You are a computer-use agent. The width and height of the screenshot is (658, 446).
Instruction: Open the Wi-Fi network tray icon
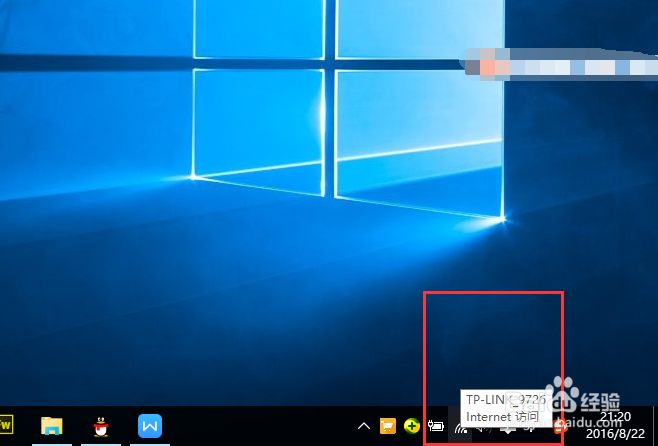pyautogui.click(x=460, y=428)
